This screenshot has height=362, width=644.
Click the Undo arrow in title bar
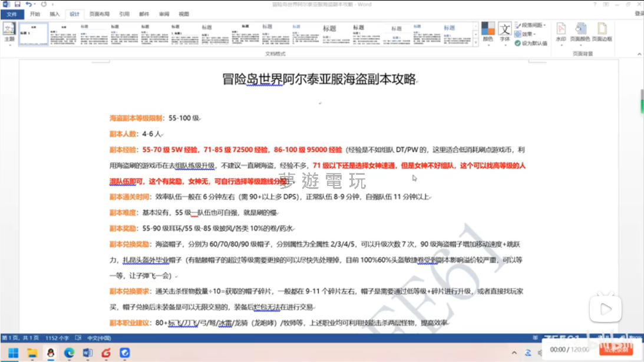click(28, 4)
